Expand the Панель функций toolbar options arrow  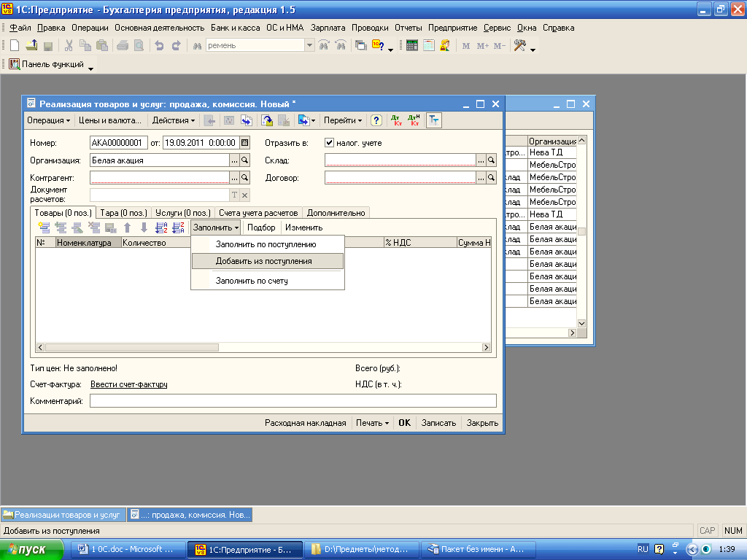[x=90, y=69]
